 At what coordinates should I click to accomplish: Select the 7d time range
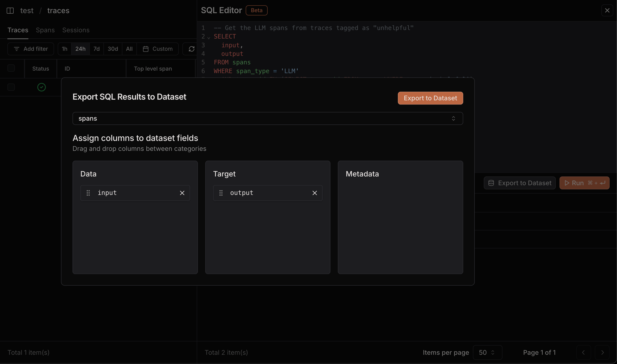click(x=97, y=49)
